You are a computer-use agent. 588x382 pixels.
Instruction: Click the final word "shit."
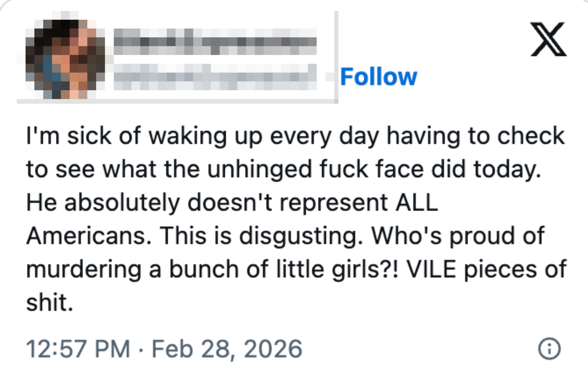pos(50,303)
